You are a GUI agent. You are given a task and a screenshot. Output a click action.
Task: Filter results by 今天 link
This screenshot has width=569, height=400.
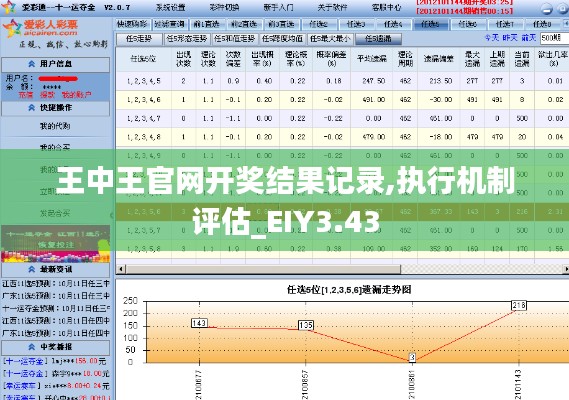point(492,38)
